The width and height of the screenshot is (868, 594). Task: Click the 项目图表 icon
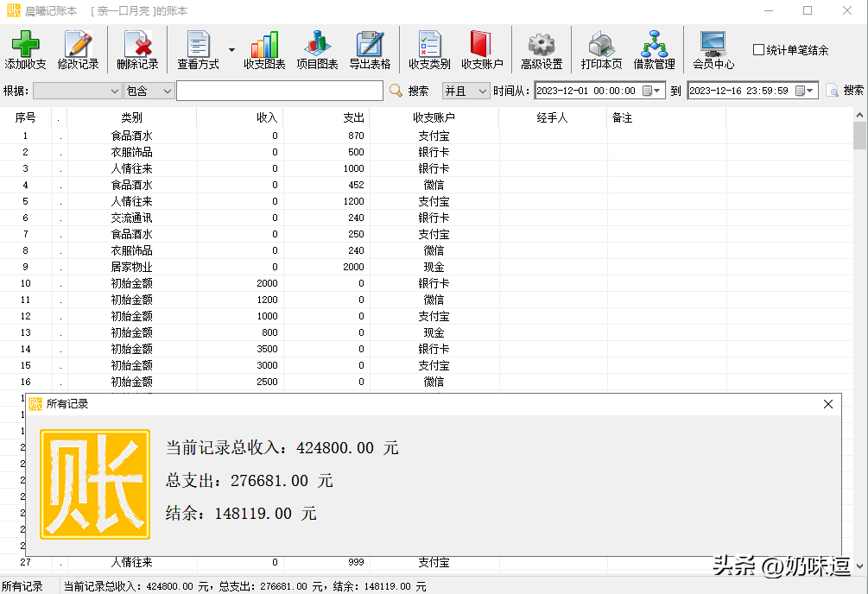316,49
